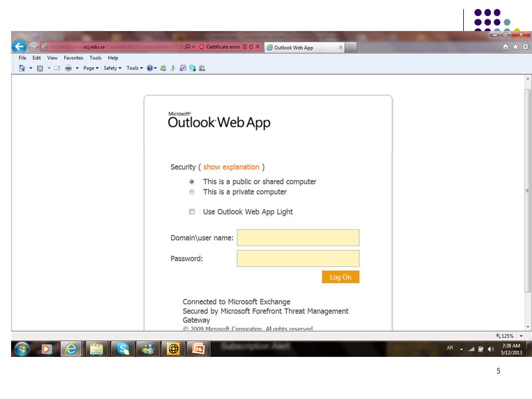Image resolution: width=532 pixels, height=399 pixels.
Task: Open the File menu
Action: tap(22, 58)
